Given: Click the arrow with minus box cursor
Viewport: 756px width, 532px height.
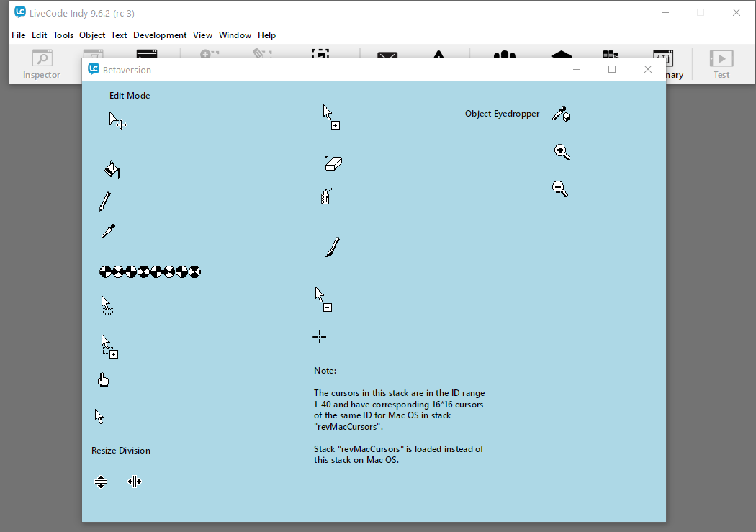Looking at the screenshot, I should 323,299.
